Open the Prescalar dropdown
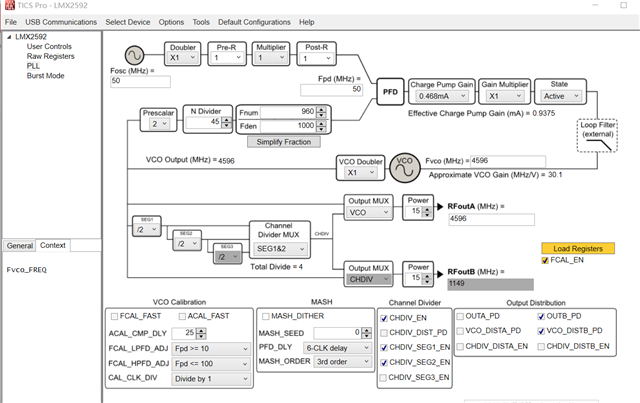Image resolution: width=640 pixels, height=403 pixels. click(x=158, y=124)
